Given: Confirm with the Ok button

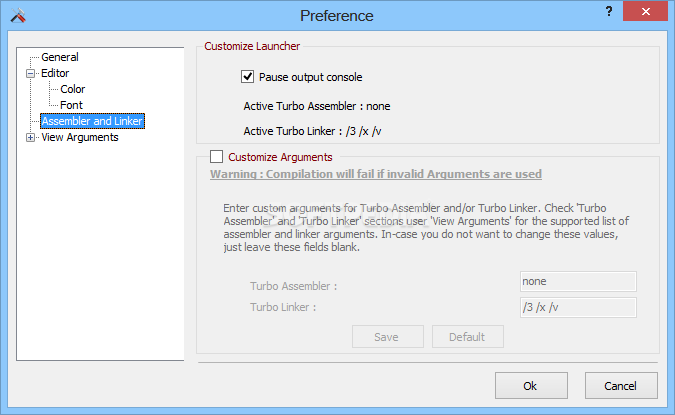Looking at the screenshot, I should (531, 386).
